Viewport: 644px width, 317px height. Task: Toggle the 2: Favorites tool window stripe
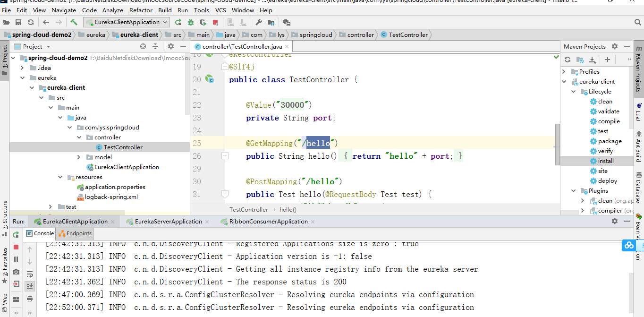(5, 265)
